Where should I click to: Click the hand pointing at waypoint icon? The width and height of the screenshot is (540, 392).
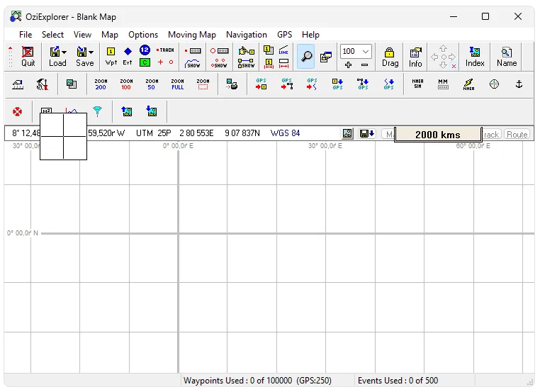pyautogui.click(x=246, y=51)
